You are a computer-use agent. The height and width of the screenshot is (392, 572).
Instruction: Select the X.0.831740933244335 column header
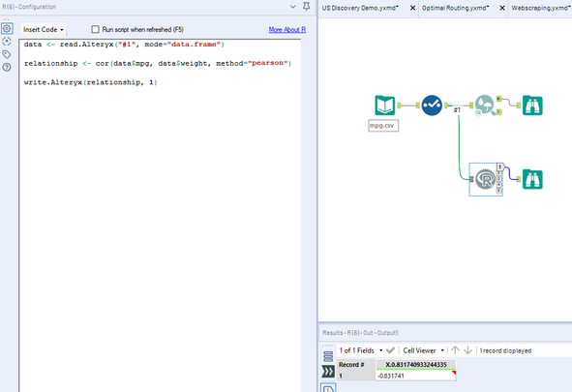[x=416, y=364]
